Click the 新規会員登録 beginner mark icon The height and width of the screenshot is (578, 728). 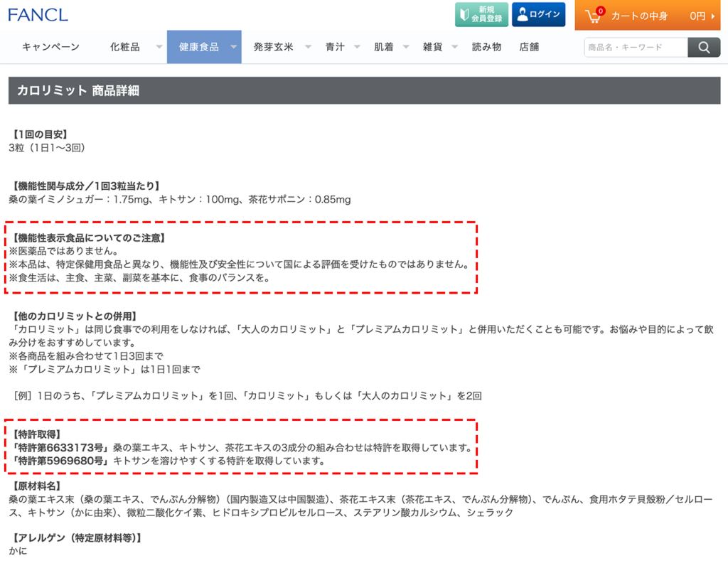[464, 14]
